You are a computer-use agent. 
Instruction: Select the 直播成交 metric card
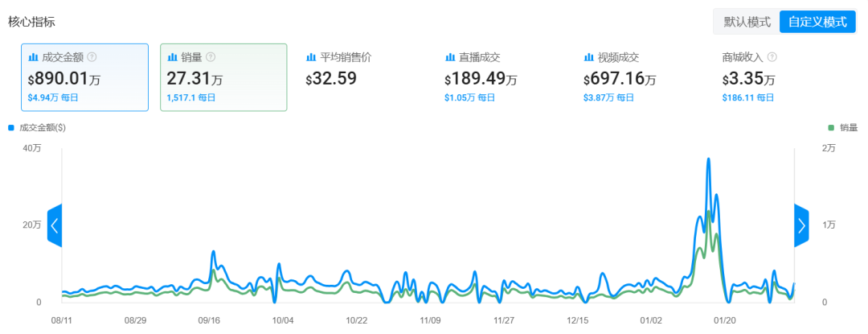tap(502, 77)
